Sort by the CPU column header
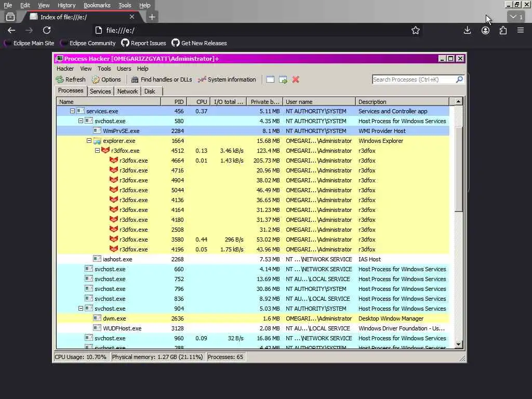 click(198, 102)
